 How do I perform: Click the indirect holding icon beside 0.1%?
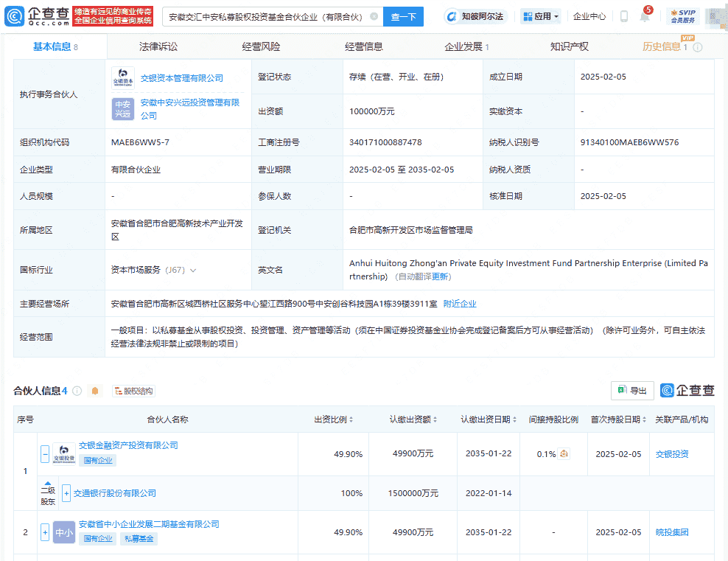click(564, 453)
